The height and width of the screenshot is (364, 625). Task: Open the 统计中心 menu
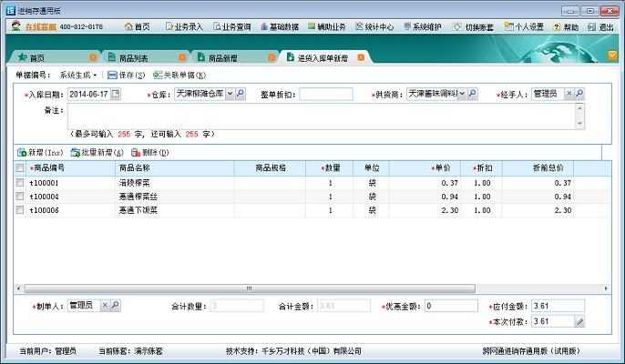[375, 27]
